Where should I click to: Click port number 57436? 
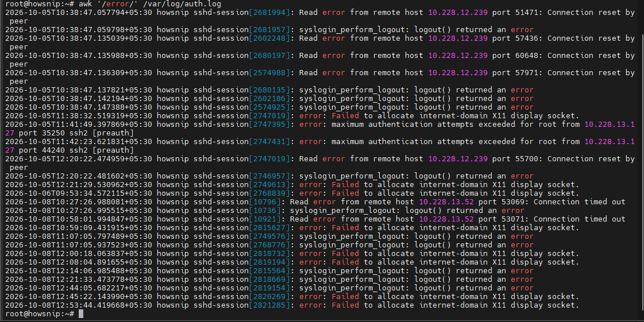(x=527, y=38)
